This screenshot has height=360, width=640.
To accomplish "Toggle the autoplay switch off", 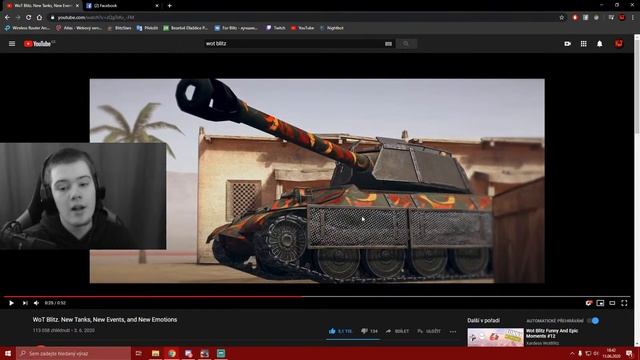I will click(593, 321).
